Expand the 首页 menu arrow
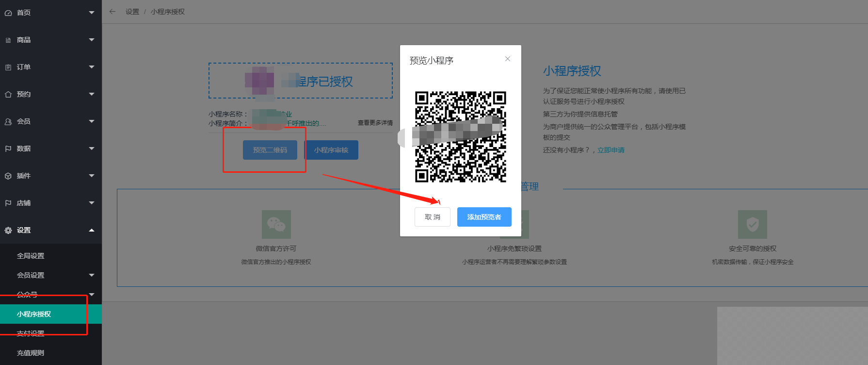The height and width of the screenshot is (365, 868). click(x=92, y=13)
